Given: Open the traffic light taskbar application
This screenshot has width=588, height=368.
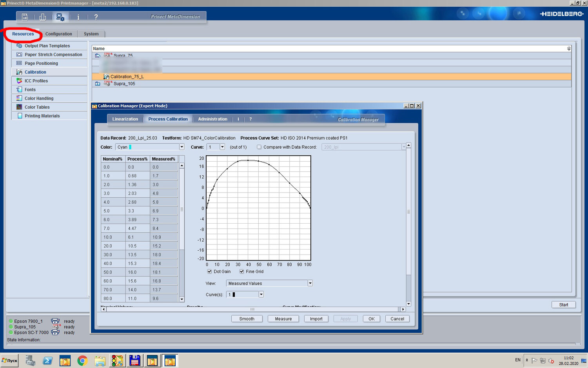Looking at the screenshot, I should (117, 361).
